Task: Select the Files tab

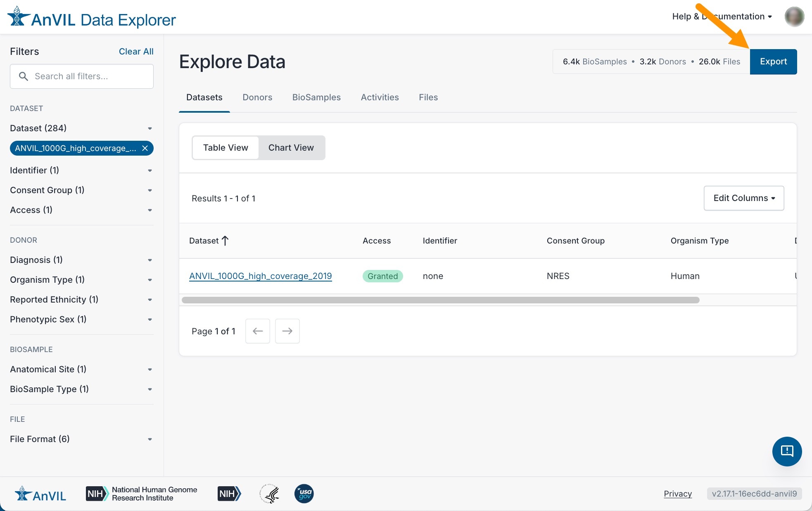Action: (x=428, y=97)
